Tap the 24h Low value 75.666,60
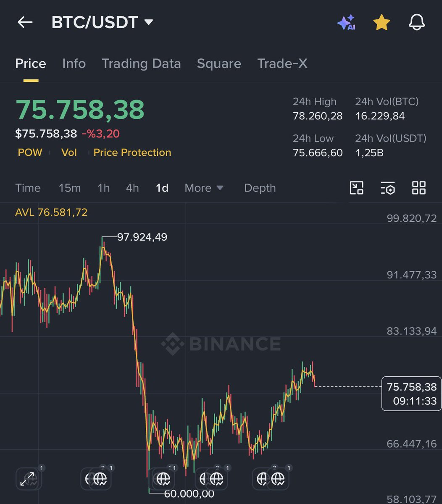The image size is (442, 504). pyautogui.click(x=318, y=153)
